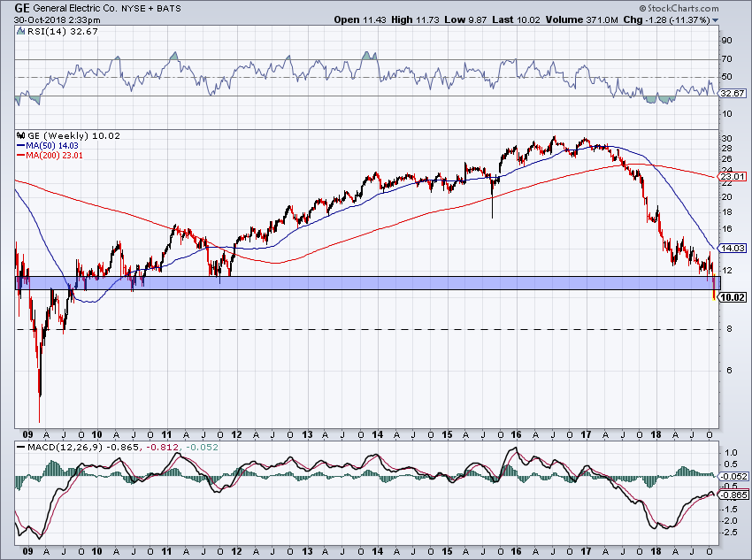Click year 12 label under the price chart
This screenshot has height=560, width=752.
click(236, 435)
